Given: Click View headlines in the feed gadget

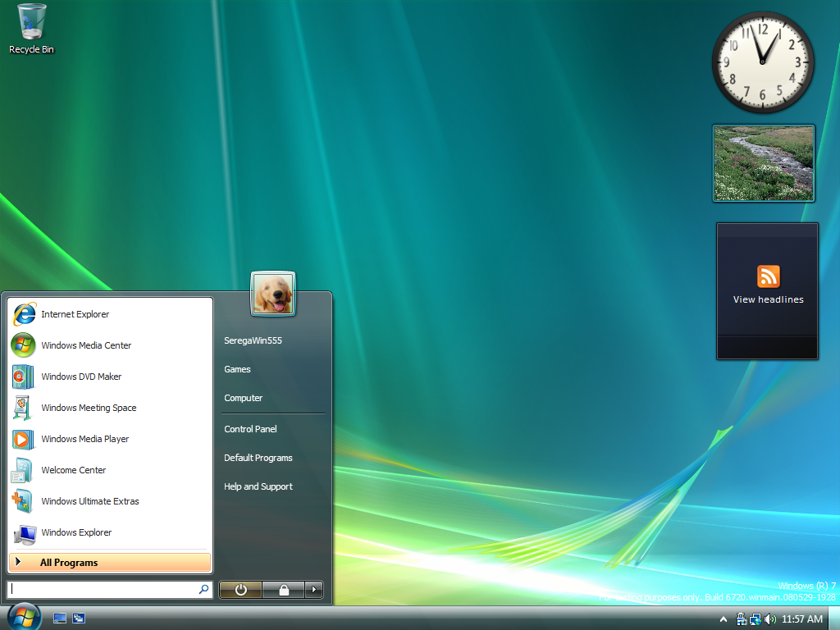Looking at the screenshot, I should pyautogui.click(x=768, y=299).
